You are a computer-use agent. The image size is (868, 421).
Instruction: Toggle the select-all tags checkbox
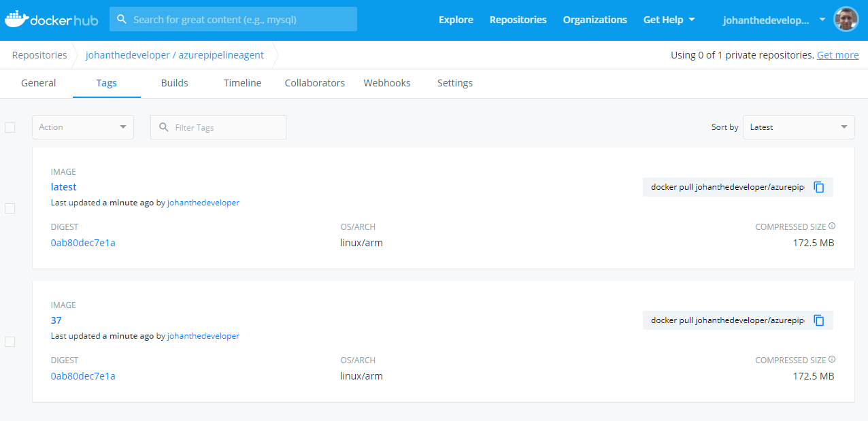[x=10, y=127]
